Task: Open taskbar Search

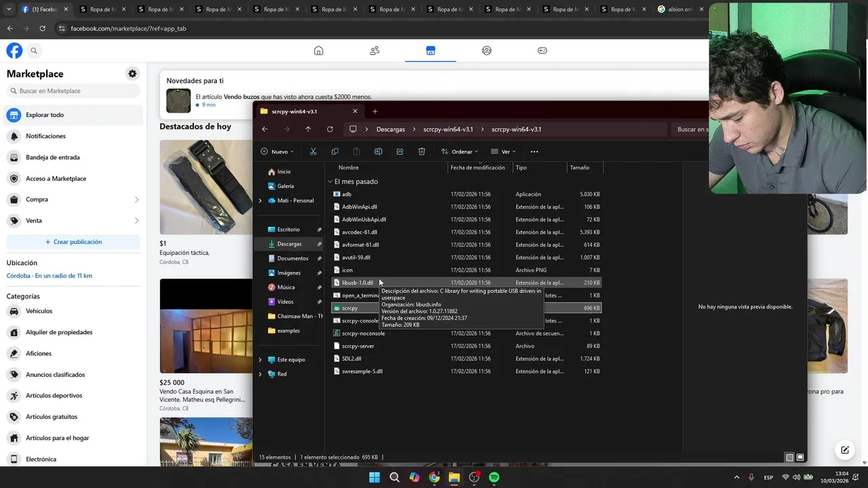Action: tap(394, 478)
